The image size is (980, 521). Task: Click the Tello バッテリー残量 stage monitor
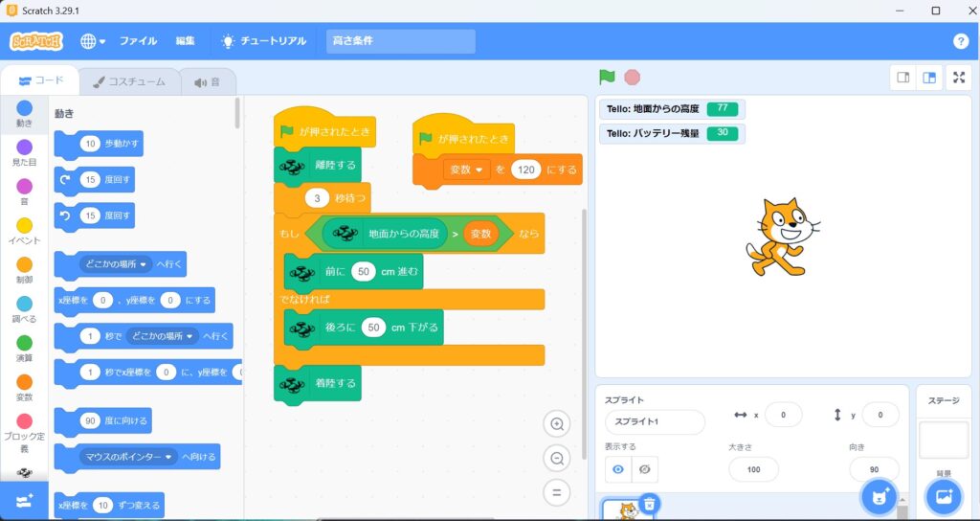click(x=672, y=133)
